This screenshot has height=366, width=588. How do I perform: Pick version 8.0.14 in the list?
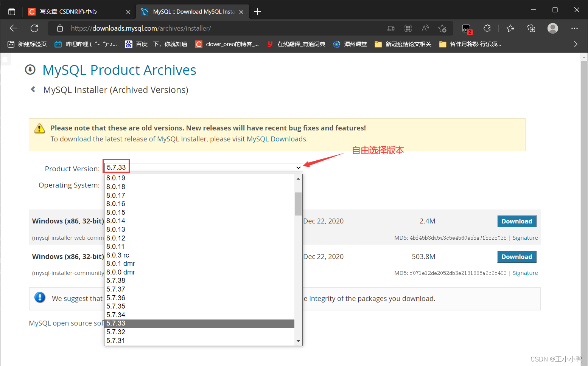(199, 221)
